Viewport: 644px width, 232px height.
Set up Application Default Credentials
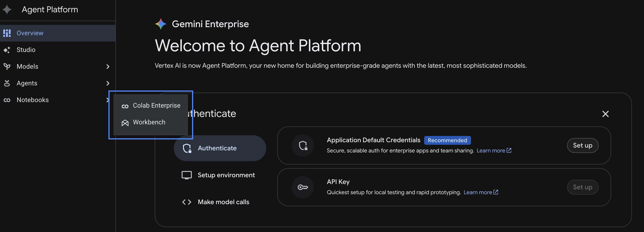(583, 145)
